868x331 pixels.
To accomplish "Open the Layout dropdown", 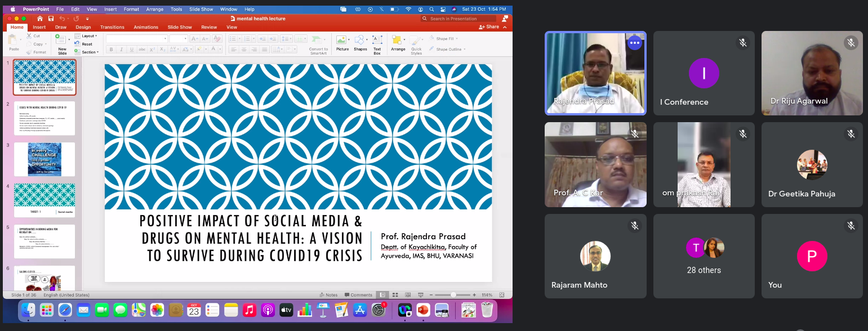I will tap(86, 36).
